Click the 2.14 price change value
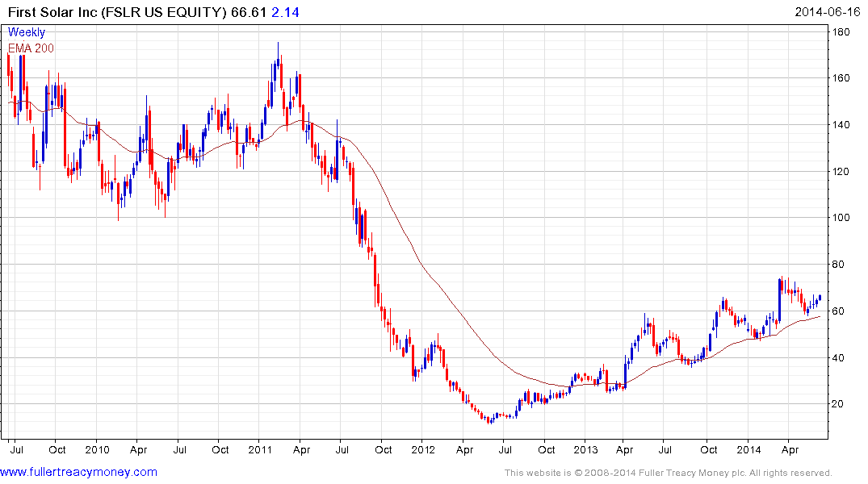The image size is (868, 484). [x=285, y=12]
